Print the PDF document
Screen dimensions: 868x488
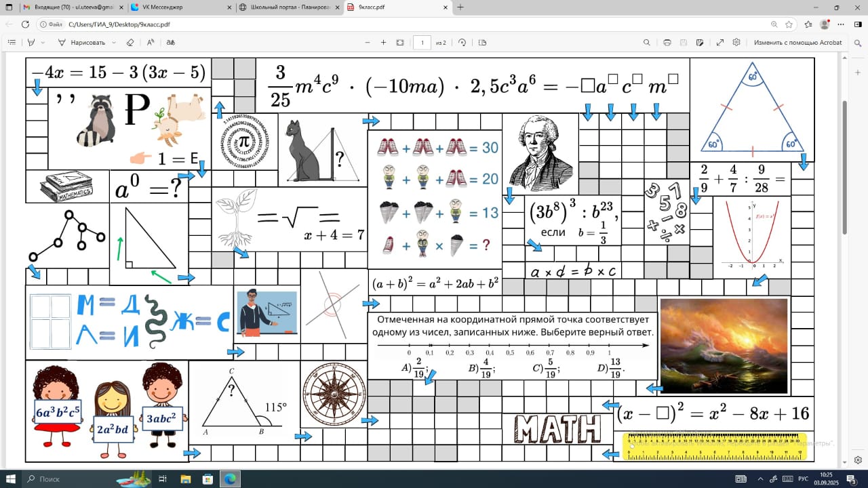(x=667, y=42)
